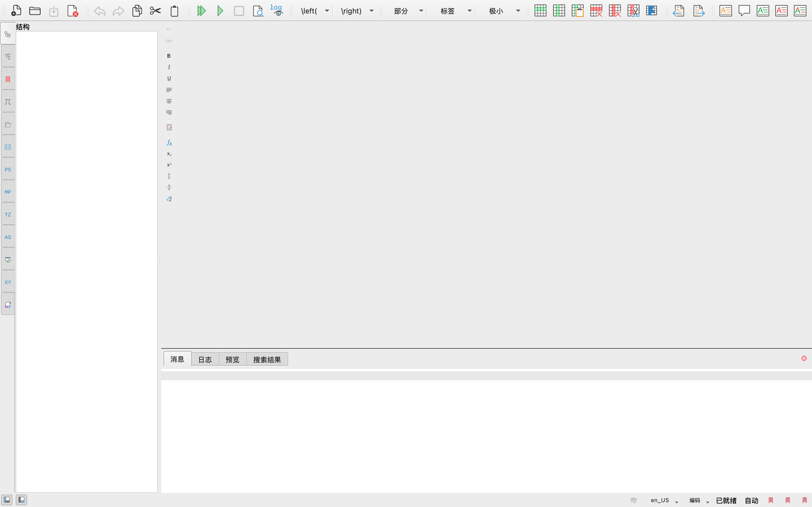Screen dimensions: 812x507
Task: Click the fx inline math icon
Action: (x=169, y=143)
